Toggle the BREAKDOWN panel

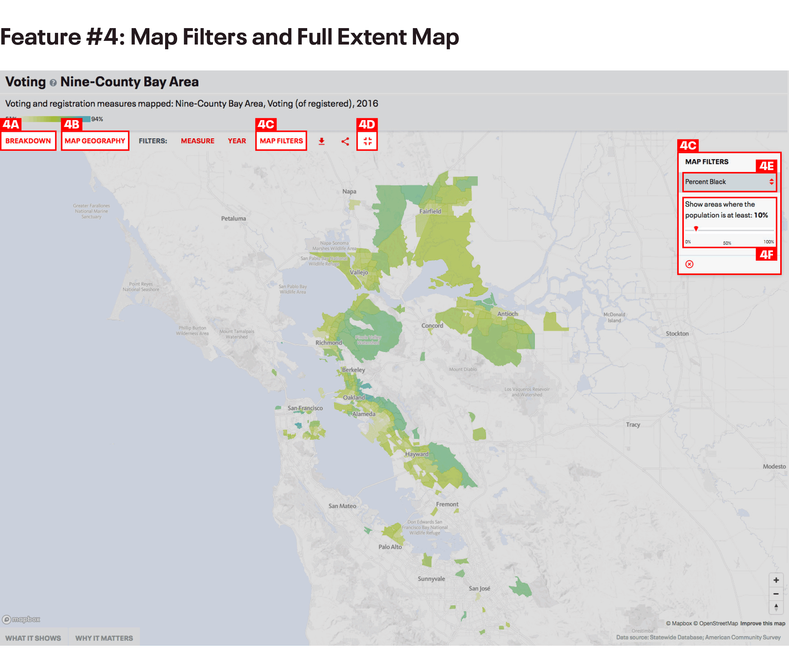28,141
